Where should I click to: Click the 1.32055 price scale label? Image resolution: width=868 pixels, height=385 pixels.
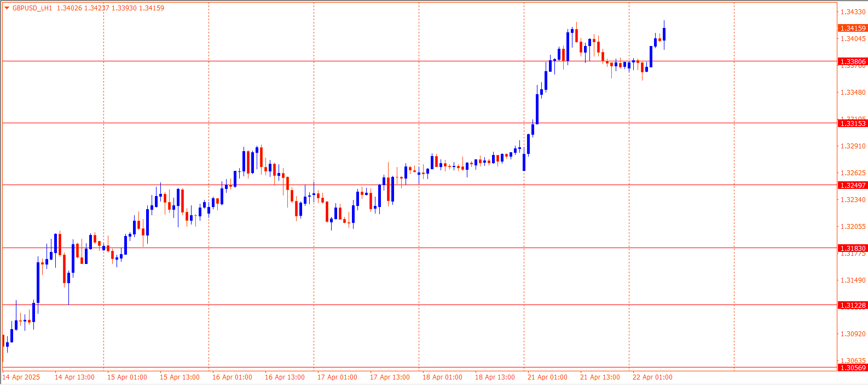pyautogui.click(x=853, y=227)
